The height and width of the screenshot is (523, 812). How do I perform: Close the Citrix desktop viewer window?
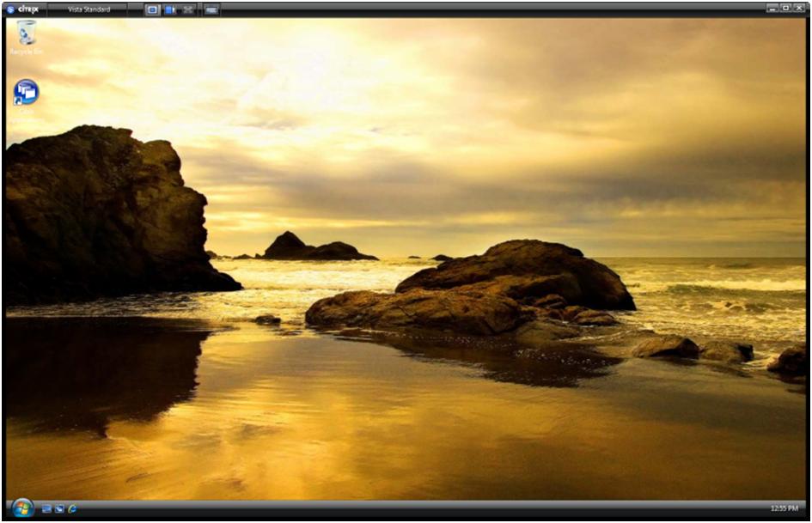[798, 8]
